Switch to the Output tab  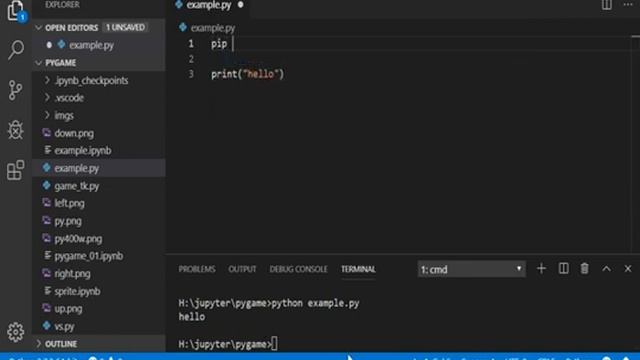[x=242, y=269]
